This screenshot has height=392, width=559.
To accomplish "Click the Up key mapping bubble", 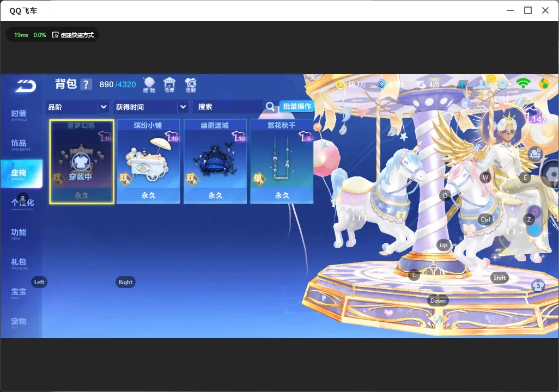I will [x=443, y=245].
